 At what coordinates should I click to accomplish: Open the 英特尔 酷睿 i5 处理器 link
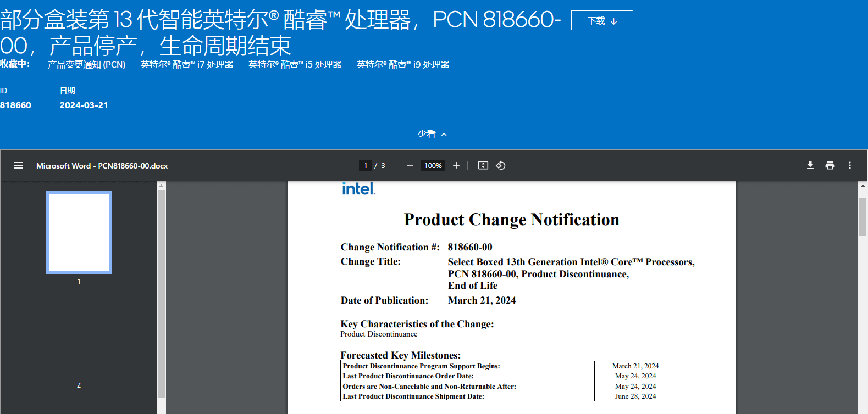[295, 65]
